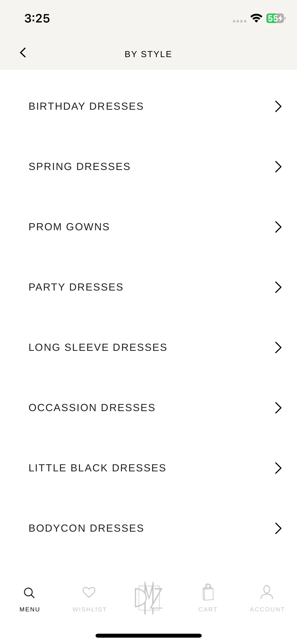Expand Spring Dresses chevron arrow

pos(278,167)
